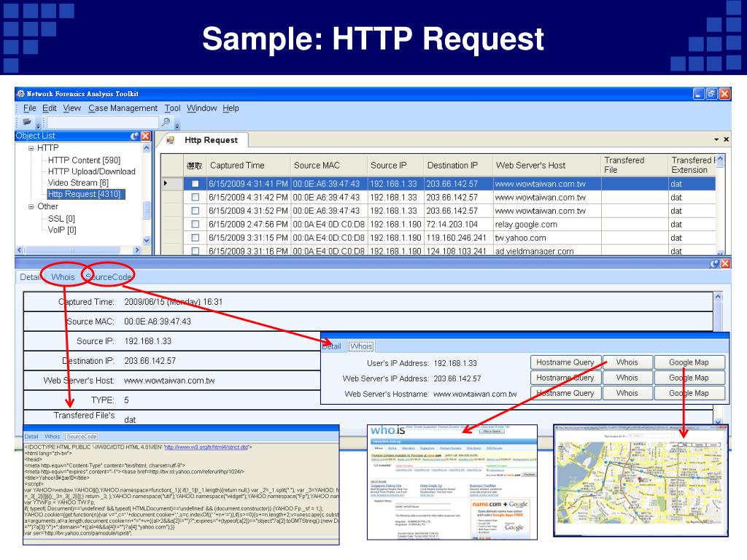Image resolution: width=747 pixels, height=560 pixels.
Task: Click the Http Request tab icon
Action: point(170,140)
